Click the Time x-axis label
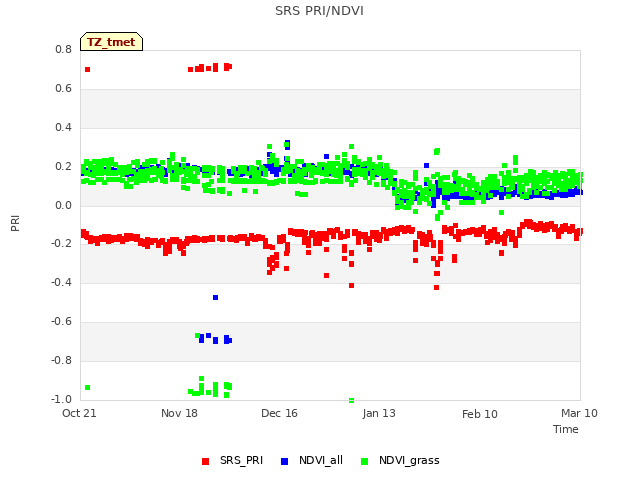This screenshot has height=480, width=640. pyautogui.click(x=566, y=429)
